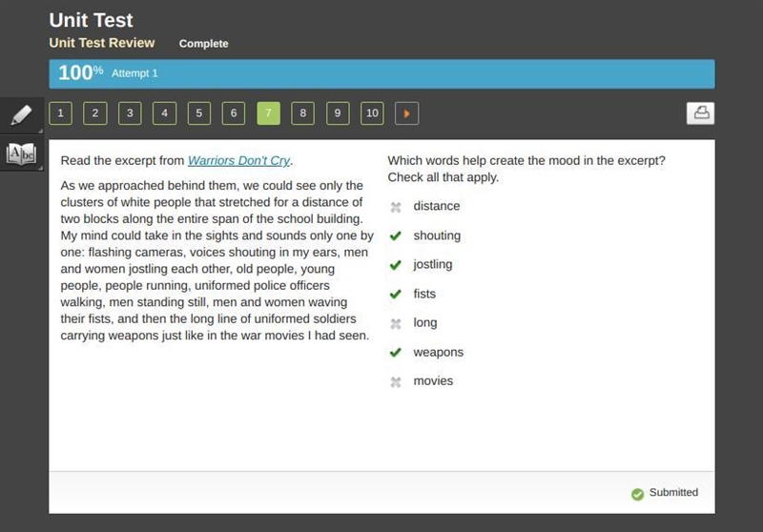Jump to question 4

[164, 113]
